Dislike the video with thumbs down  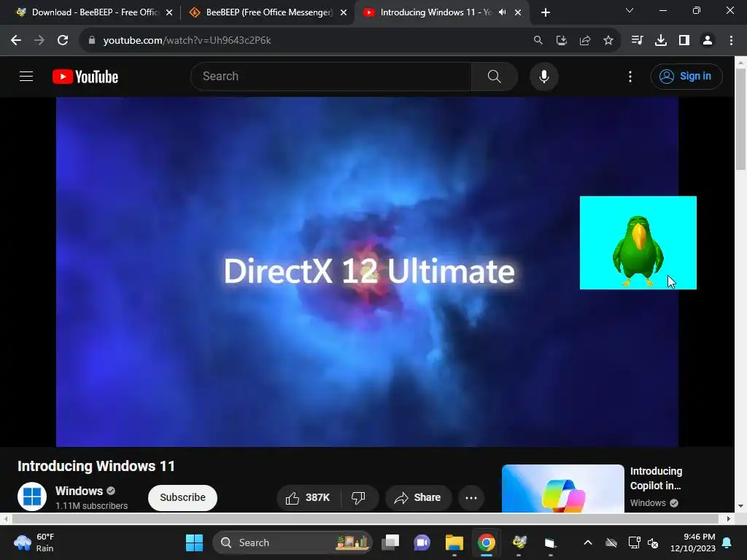pos(359,497)
